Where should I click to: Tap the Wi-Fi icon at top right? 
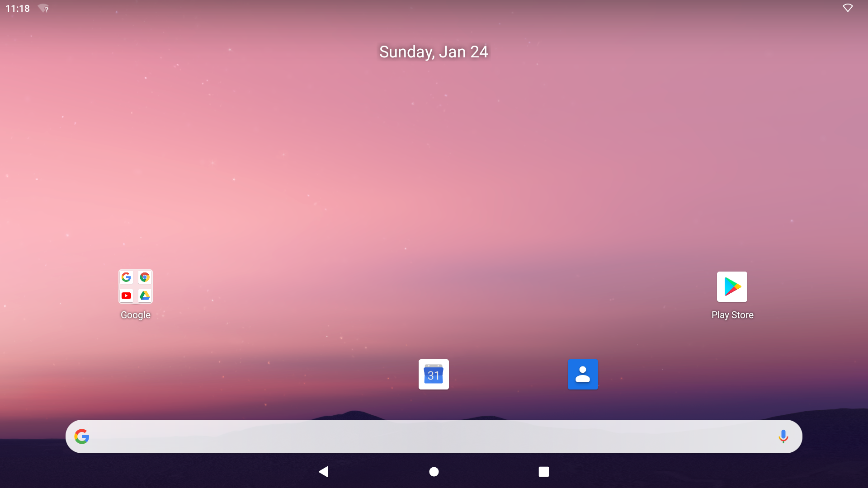pyautogui.click(x=848, y=8)
